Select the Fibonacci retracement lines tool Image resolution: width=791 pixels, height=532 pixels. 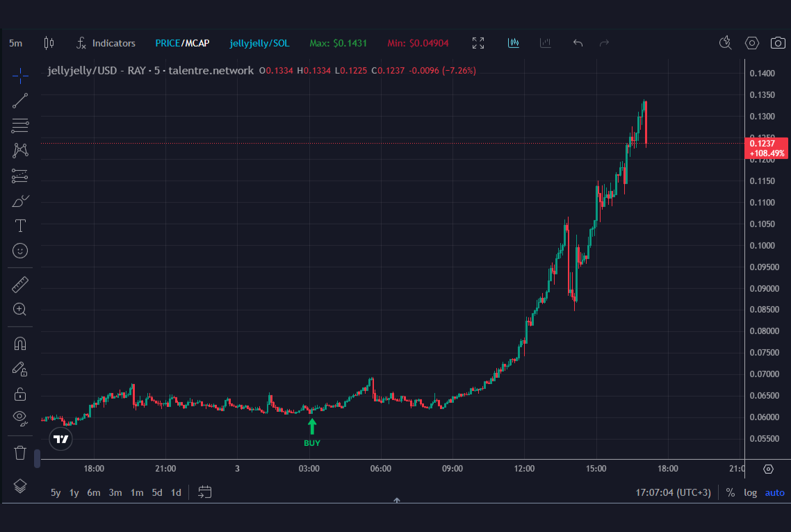pos(20,126)
